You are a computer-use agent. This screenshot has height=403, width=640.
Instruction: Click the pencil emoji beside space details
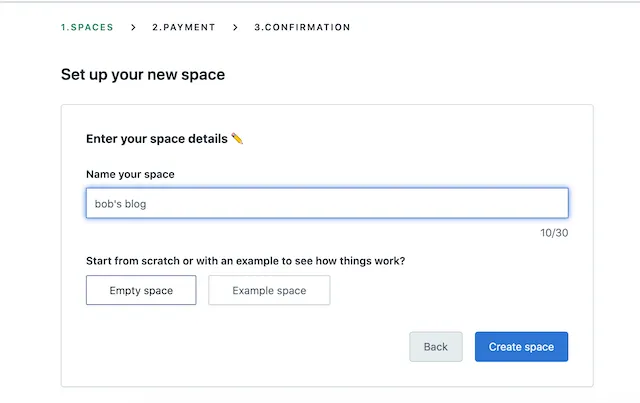(238, 138)
